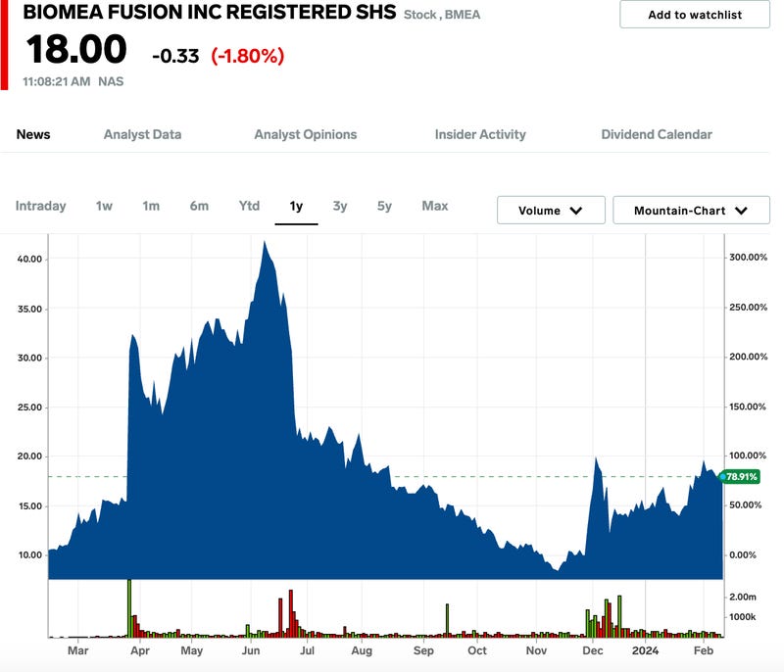This screenshot has height=672, width=784.
Task: Select the 5y chart range
Action: pos(384,206)
